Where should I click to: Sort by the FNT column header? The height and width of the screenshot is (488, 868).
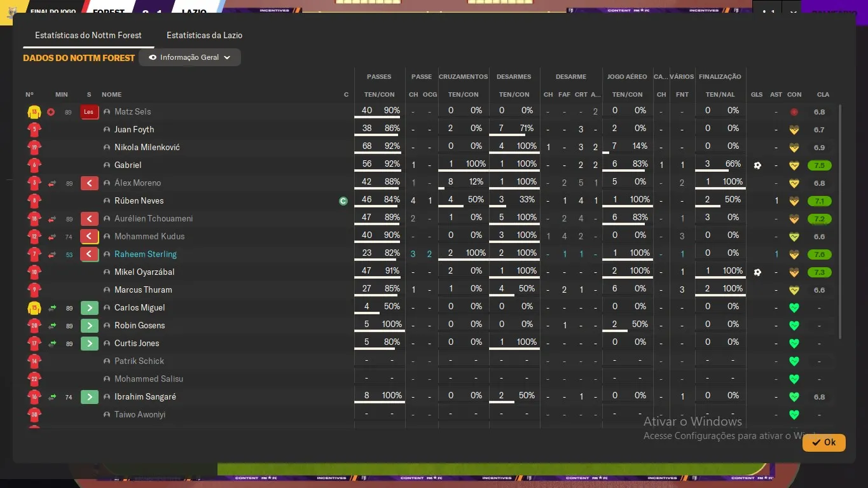(682, 95)
